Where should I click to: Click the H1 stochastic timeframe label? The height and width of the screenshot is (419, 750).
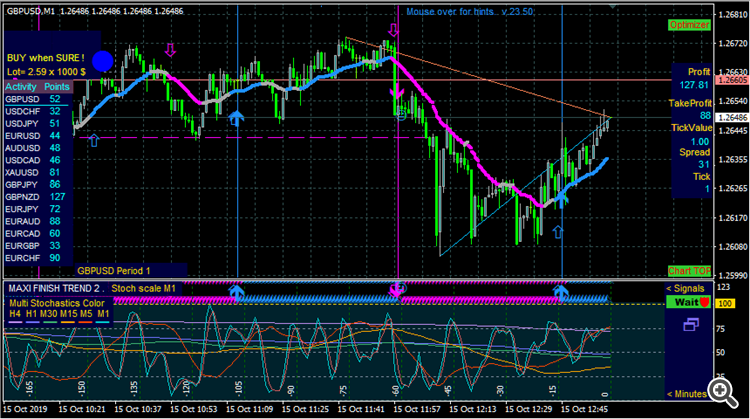tap(32, 314)
